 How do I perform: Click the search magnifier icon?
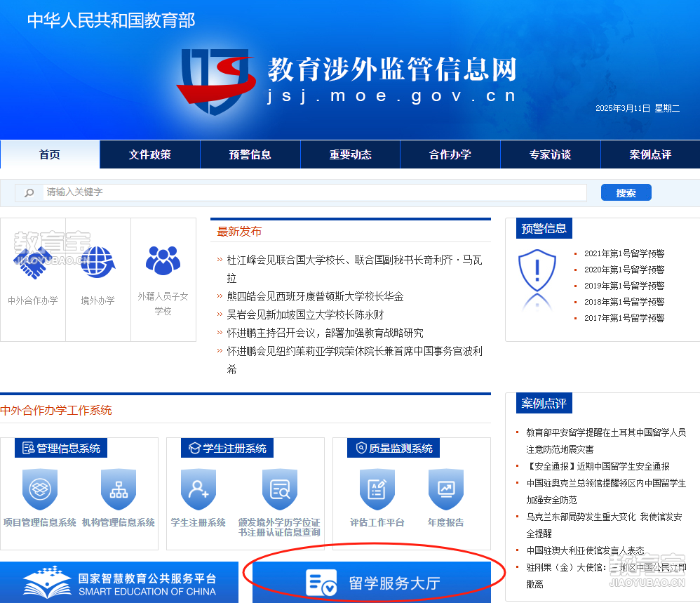(x=29, y=193)
